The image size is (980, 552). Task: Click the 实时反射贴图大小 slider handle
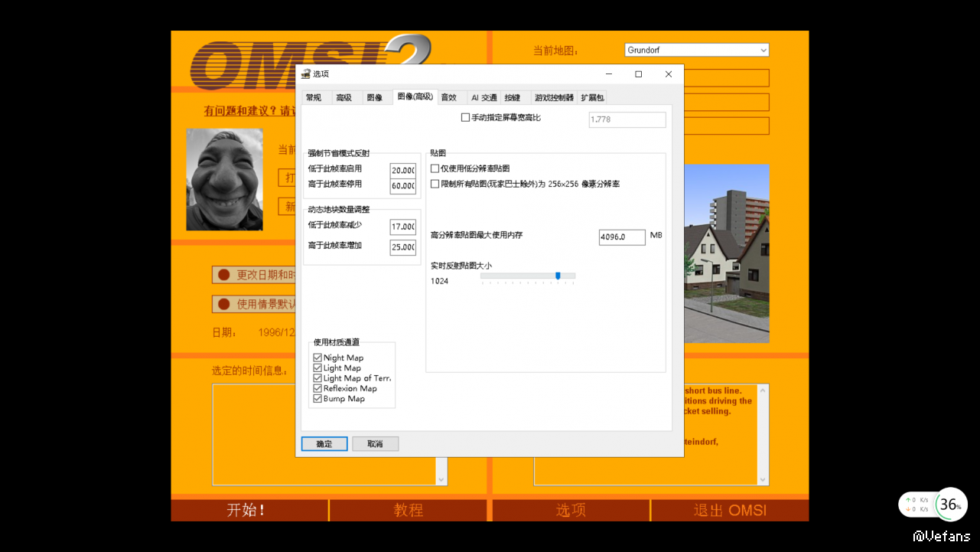558,276
